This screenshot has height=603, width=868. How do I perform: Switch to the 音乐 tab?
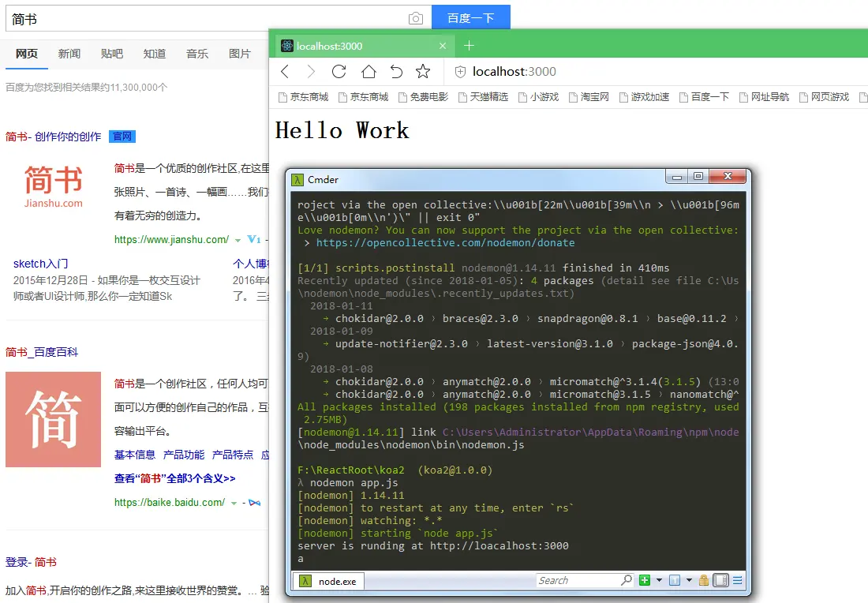(197, 54)
